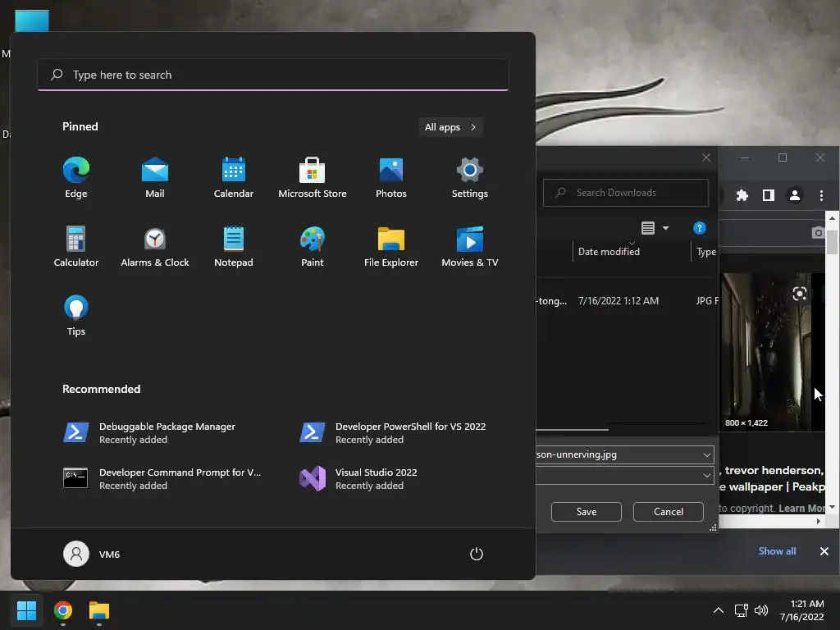Launch the Photos app
The width and height of the screenshot is (840, 630).
point(391,177)
